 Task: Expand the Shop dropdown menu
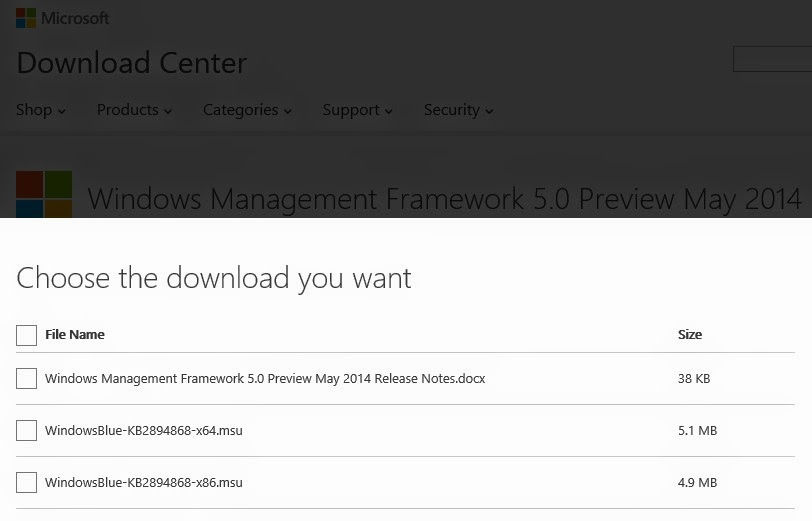point(40,110)
